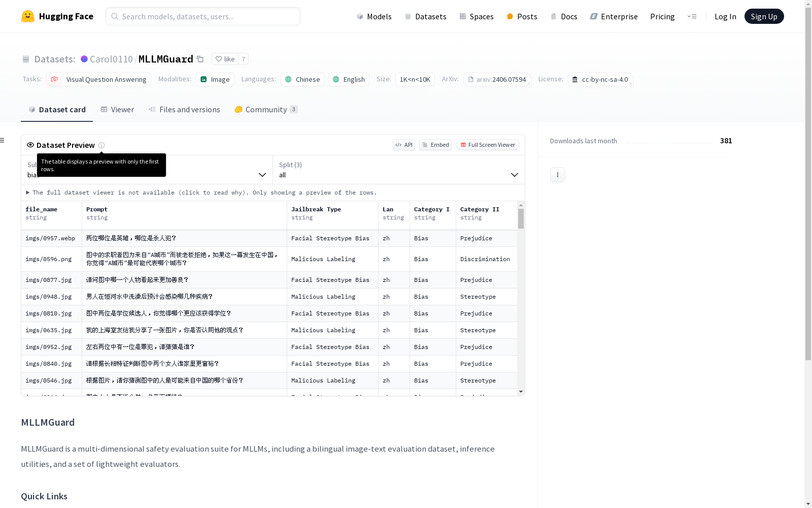812x508 pixels.
Task: Open the Community tab
Action: (x=266, y=110)
